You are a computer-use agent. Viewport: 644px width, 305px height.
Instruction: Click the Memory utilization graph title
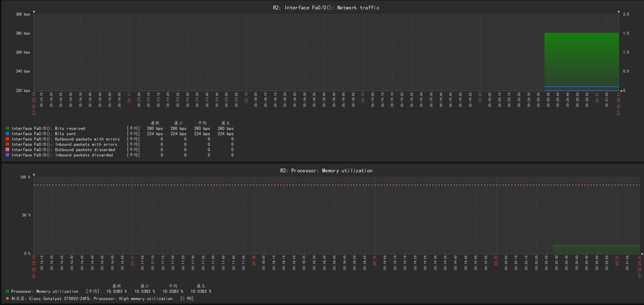(x=326, y=171)
